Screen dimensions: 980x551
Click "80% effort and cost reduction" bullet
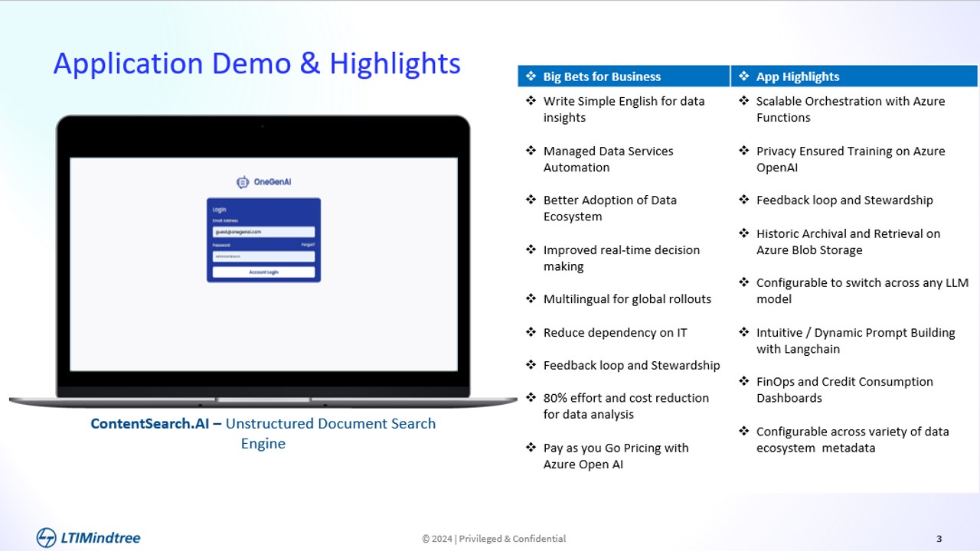pos(626,406)
